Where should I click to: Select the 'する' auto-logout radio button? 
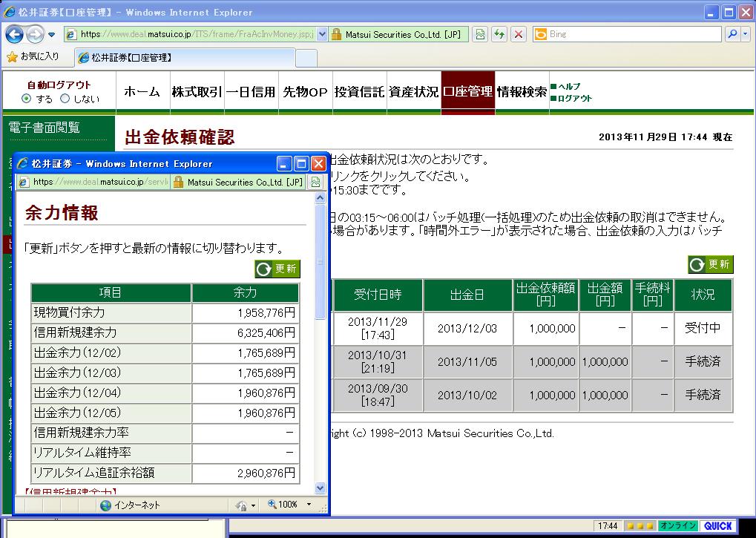[x=27, y=99]
